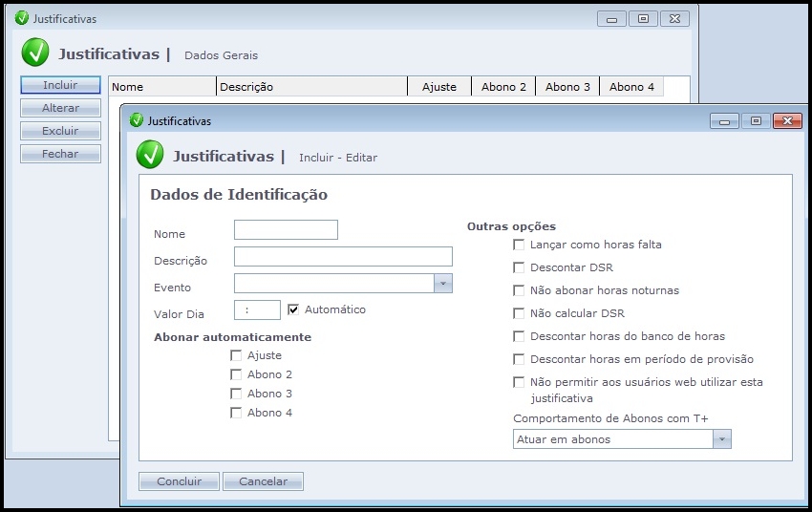The height and width of the screenshot is (512, 812).
Task: Click the Nome column header
Action: point(162,87)
